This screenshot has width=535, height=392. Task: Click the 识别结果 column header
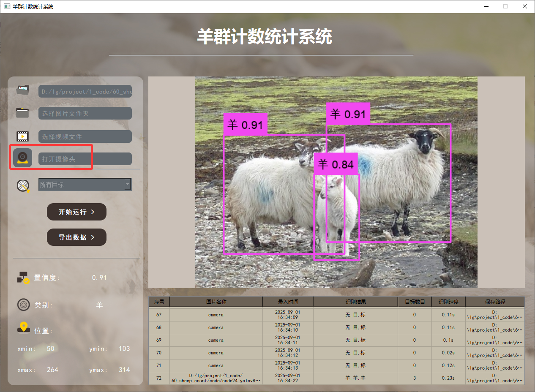(x=355, y=302)
